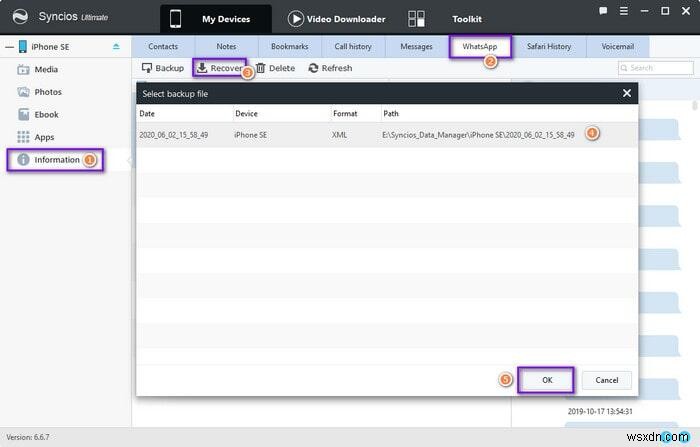Switch to the Voicemail tab
Image resolution: width=700 pixels, height=447 pixels.
pyautogui.click(x=618, y=46)
